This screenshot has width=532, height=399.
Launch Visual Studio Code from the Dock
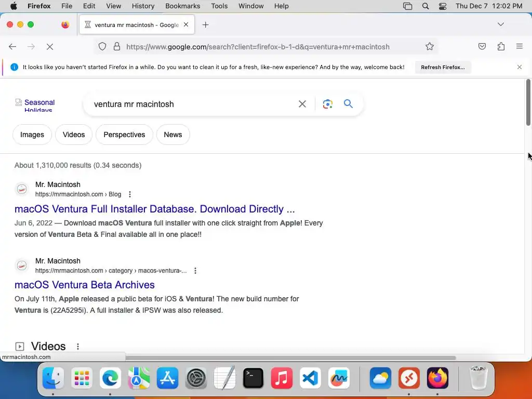point(310,378)
